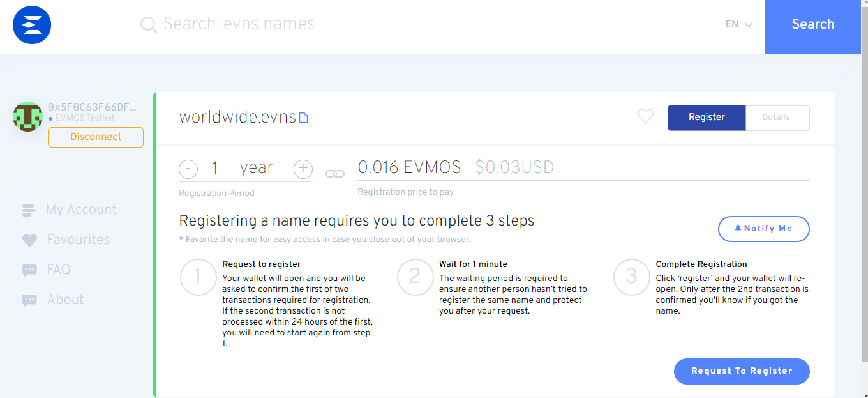
Task: Switch to the Register tab
Action: (x=707, y=118)
